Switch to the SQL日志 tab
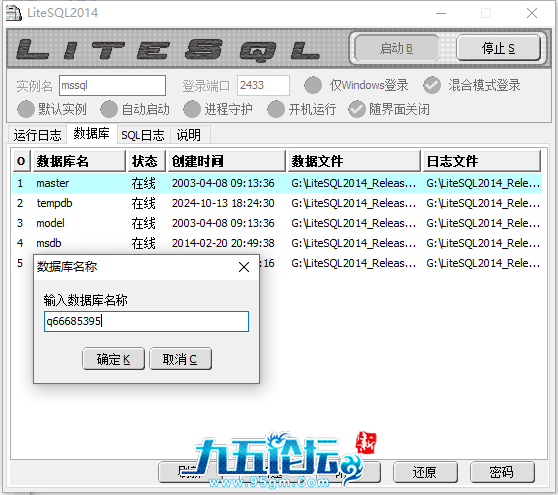The width and height of the screenshot is (558, 495). [x=143, y=135]
